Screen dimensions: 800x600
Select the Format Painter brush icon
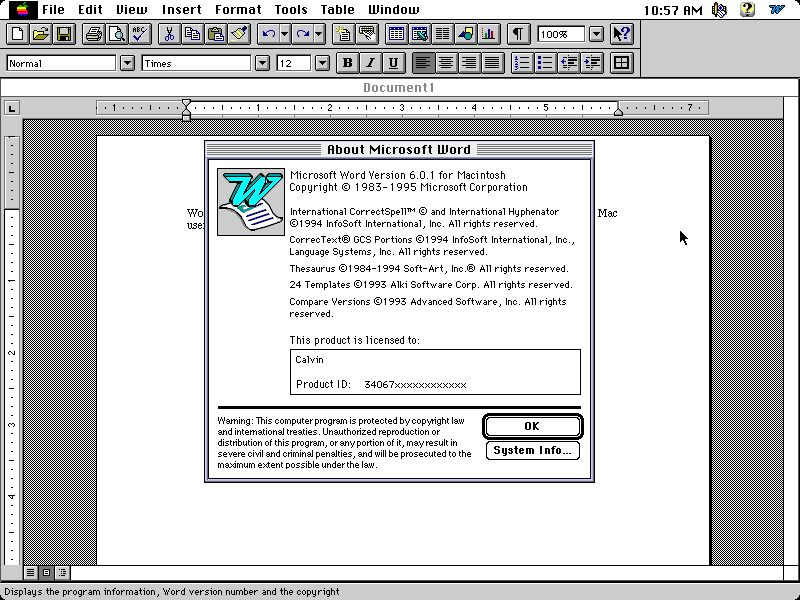[x=239, y=34]
